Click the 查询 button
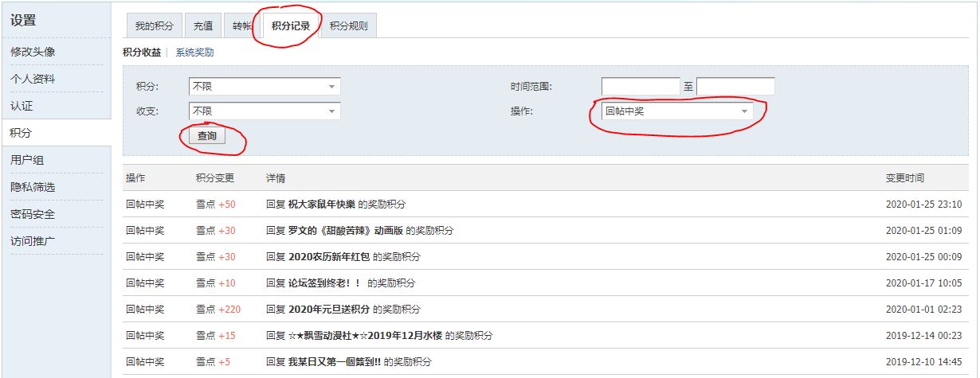 207,136
